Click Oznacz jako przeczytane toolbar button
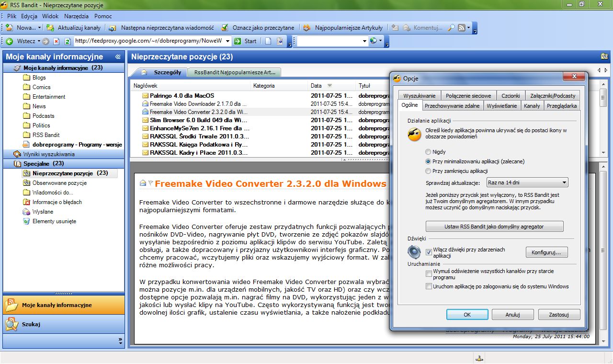The image size is (613, 364). click(x=259, y=28)
